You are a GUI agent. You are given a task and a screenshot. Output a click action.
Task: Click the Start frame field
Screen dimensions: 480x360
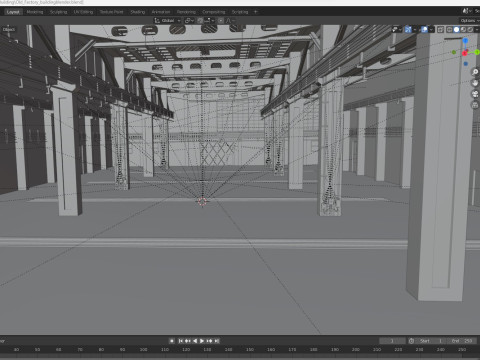click(x=430, y=341)
